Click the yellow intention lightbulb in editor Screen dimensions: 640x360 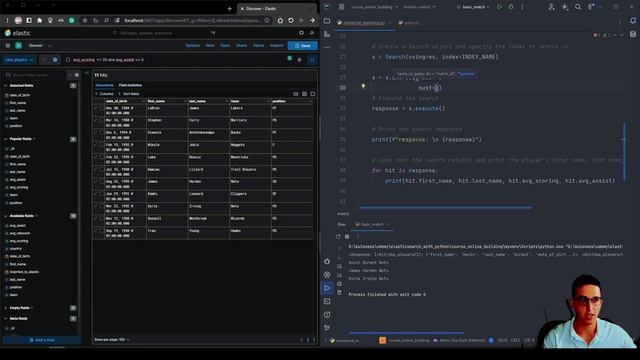coord(363,87)
